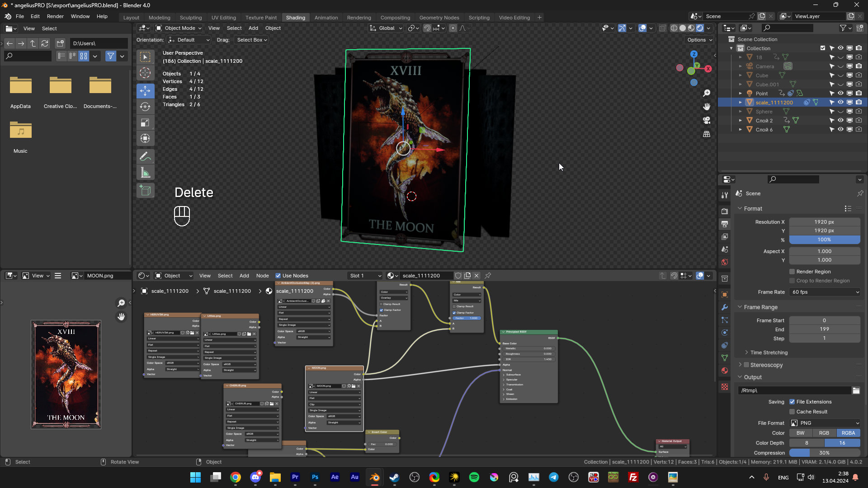This screenshot has height=488, width=868.
Task: Adjust the Resolution 100% slider
Action: (x=825, y=239)
